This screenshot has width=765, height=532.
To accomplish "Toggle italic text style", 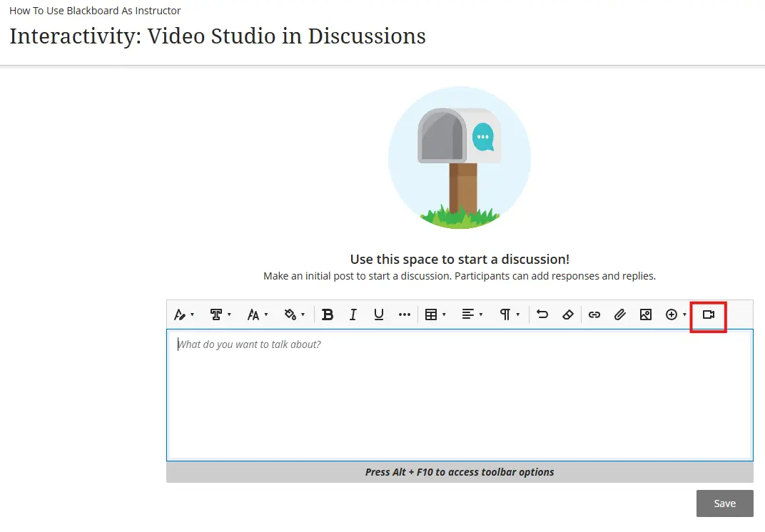I will point(353,314).
